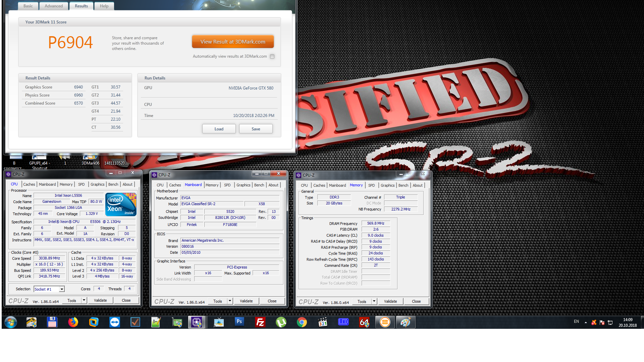Viewport: 644px width, 362px height.
Task: Launch TeamViewer from the taskbar
Action: [114, 322]
